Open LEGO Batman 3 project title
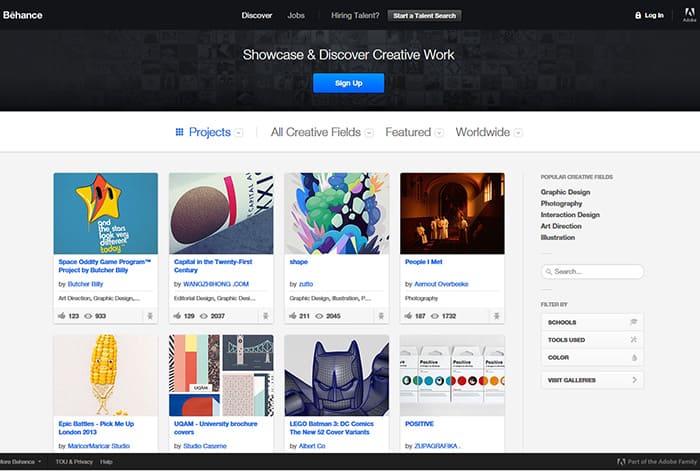This screenshot has height=471, width=700. [331, 428]
